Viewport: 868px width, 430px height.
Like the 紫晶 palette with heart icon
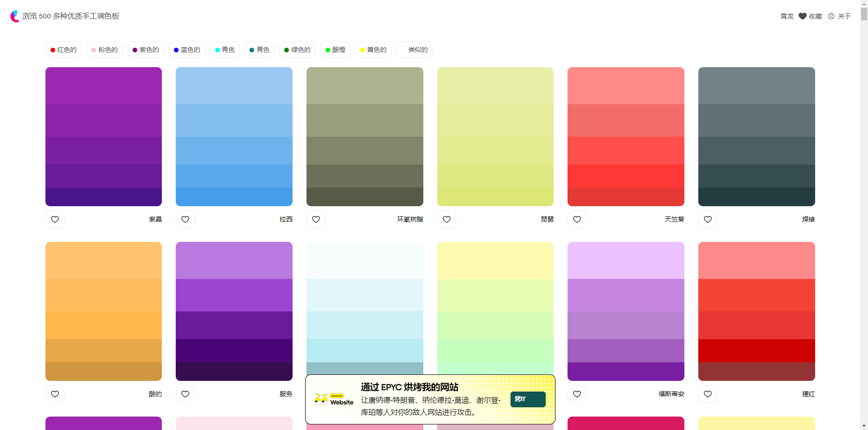pyautogui.click(x=55, y=219)
